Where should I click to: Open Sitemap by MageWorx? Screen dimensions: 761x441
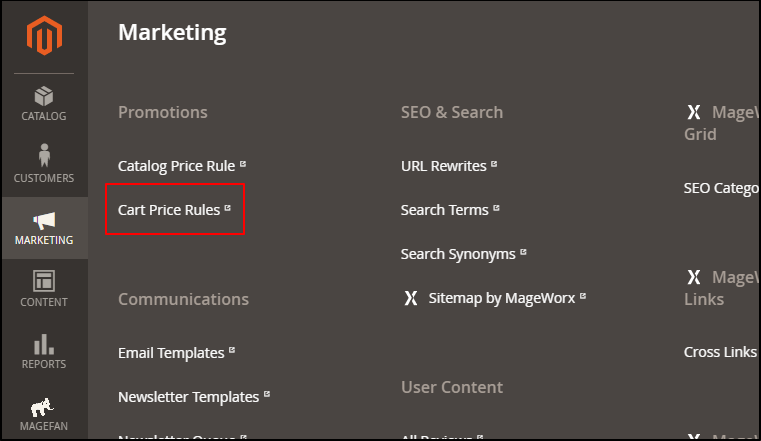pos(502,298)
